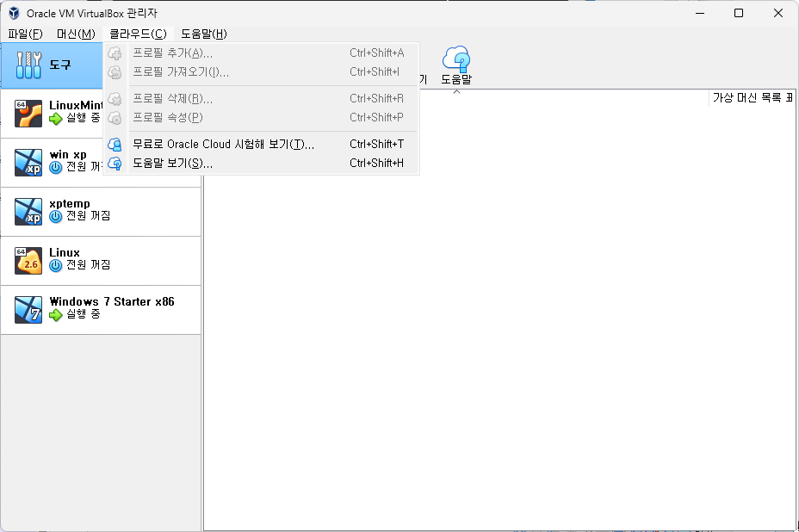Click the VirtualBox title bar app icon
799x532 pixels.
point(14,13)
